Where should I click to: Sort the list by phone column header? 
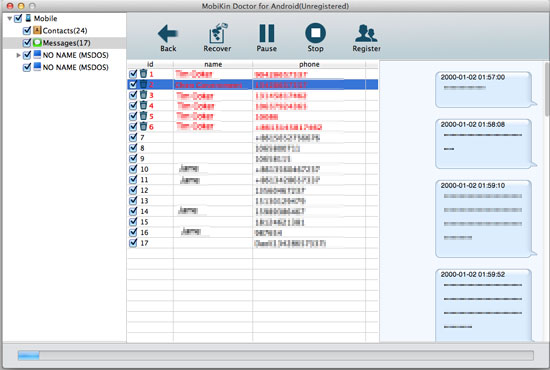tap(309, 64)
